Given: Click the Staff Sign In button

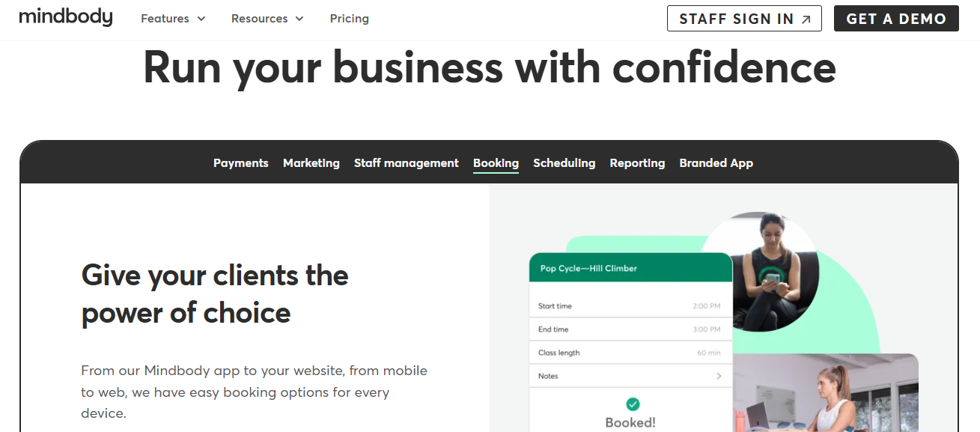Looking at the screenshot, I should (744, 19).
